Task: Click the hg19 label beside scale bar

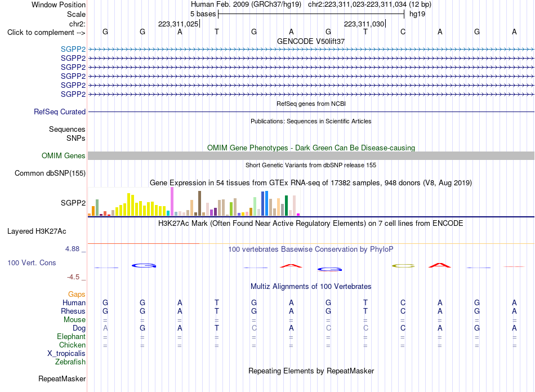Action: [417, 14]
